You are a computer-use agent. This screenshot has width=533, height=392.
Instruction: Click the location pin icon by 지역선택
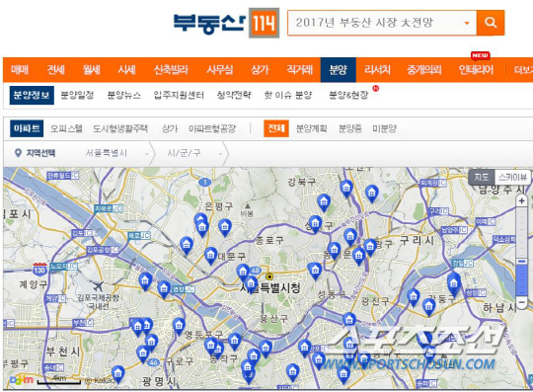(18, 153)
